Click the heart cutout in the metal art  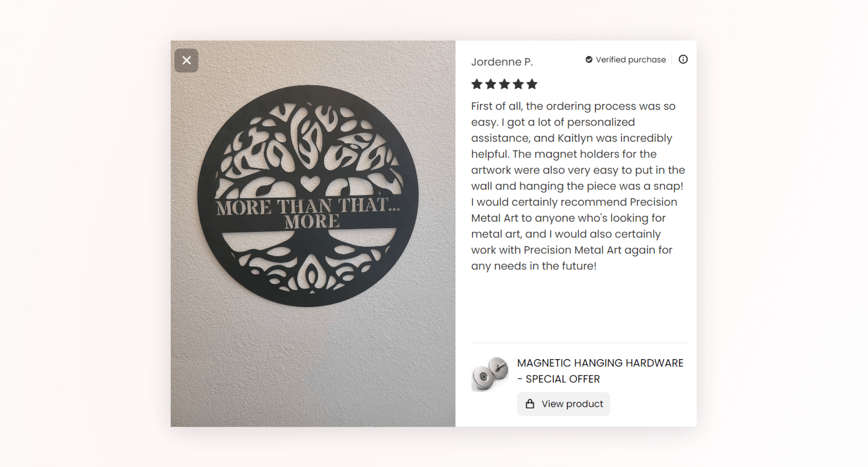(x=310, y=183)
